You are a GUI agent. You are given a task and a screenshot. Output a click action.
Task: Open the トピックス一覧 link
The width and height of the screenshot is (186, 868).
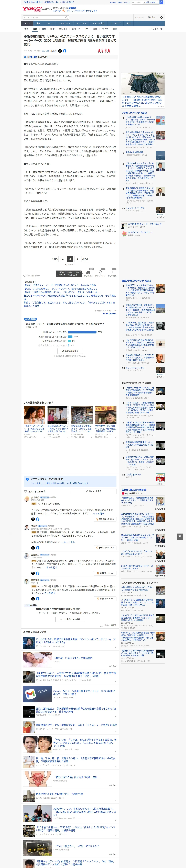155,29
